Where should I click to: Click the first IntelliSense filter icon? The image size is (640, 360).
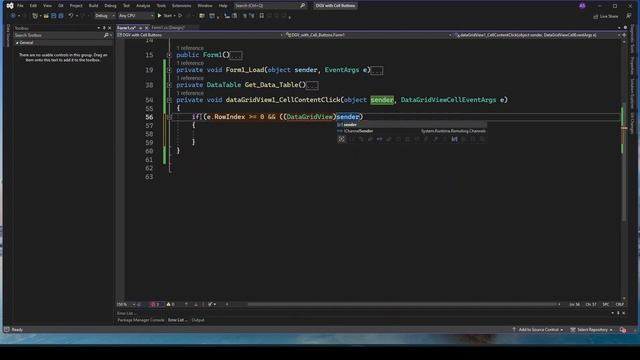[342, 139]
